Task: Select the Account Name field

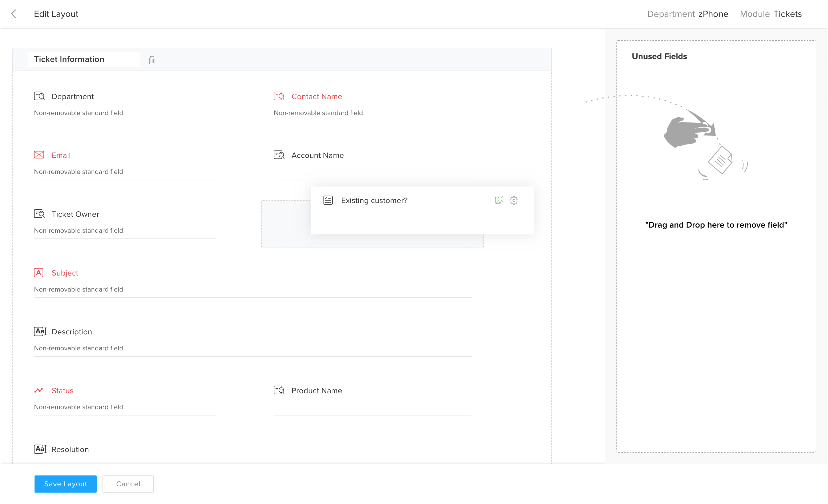Action: (317, 156)
